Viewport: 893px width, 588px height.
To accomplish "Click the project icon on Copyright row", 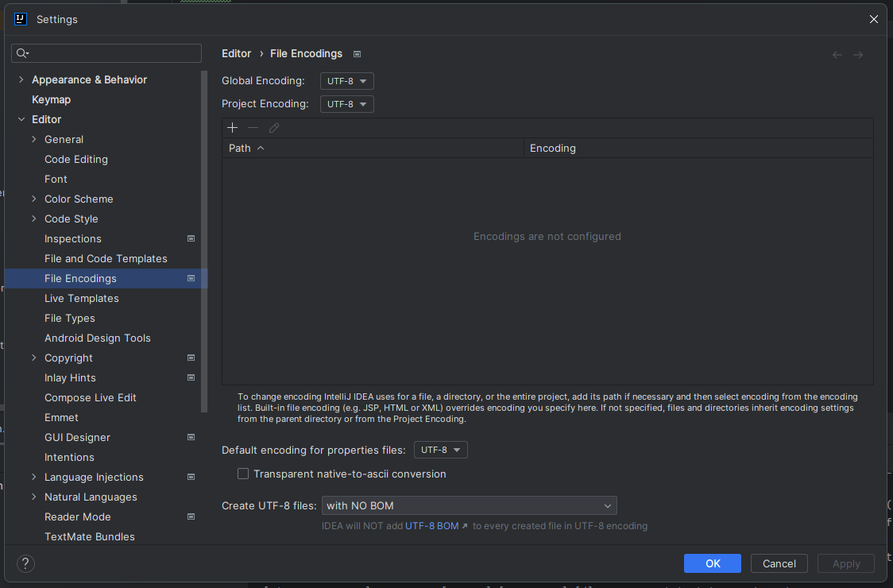I will coord(191,358).
